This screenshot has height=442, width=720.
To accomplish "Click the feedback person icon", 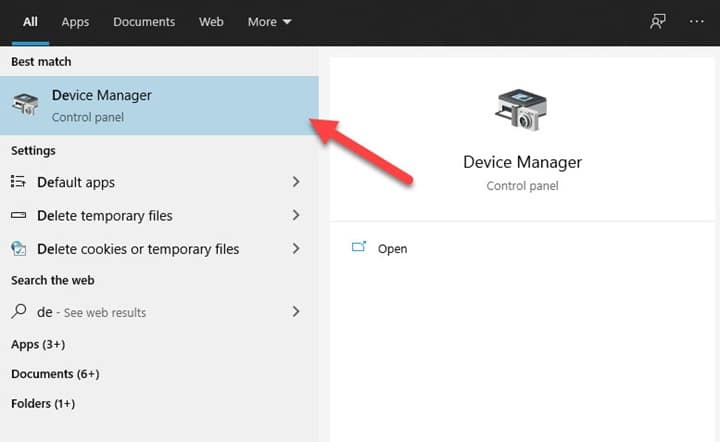I will (x=658, y=22).
